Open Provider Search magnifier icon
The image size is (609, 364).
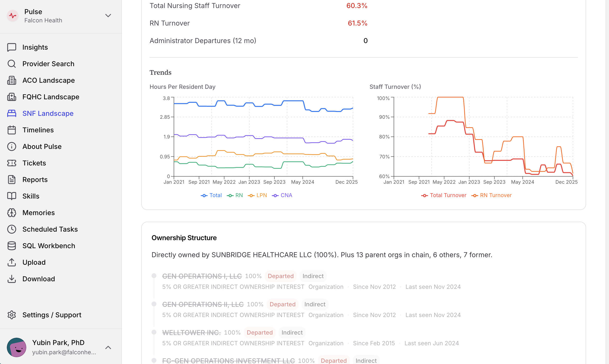pyautogui.click(x=11, y=64)
